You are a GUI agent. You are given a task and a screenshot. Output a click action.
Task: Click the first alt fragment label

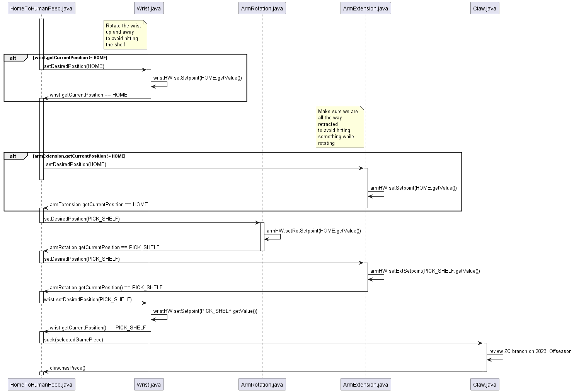(x=13, y=58)
